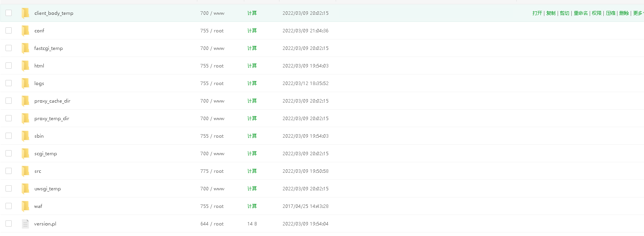Click the uwsgi_temp folder name

pos(48,189)
